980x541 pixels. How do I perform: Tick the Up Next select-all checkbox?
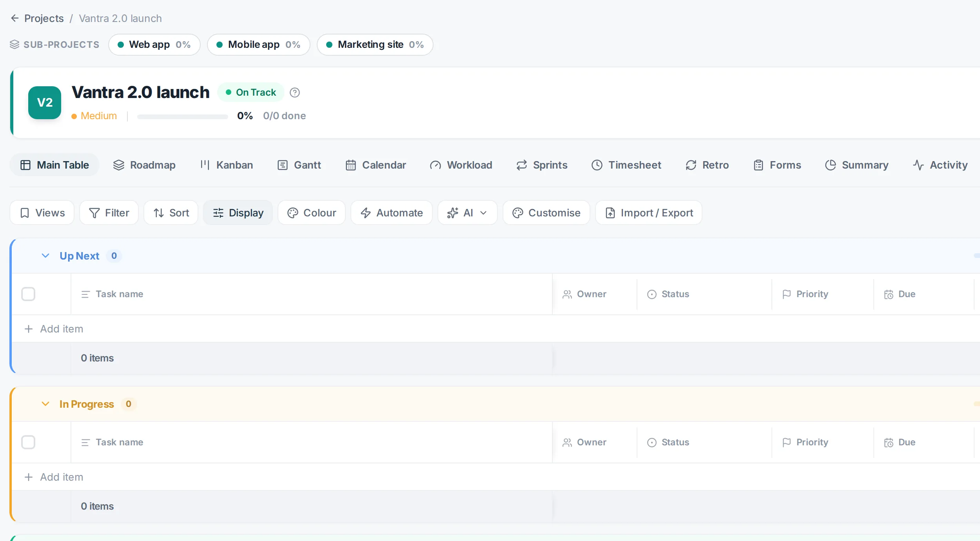(28, 294)
